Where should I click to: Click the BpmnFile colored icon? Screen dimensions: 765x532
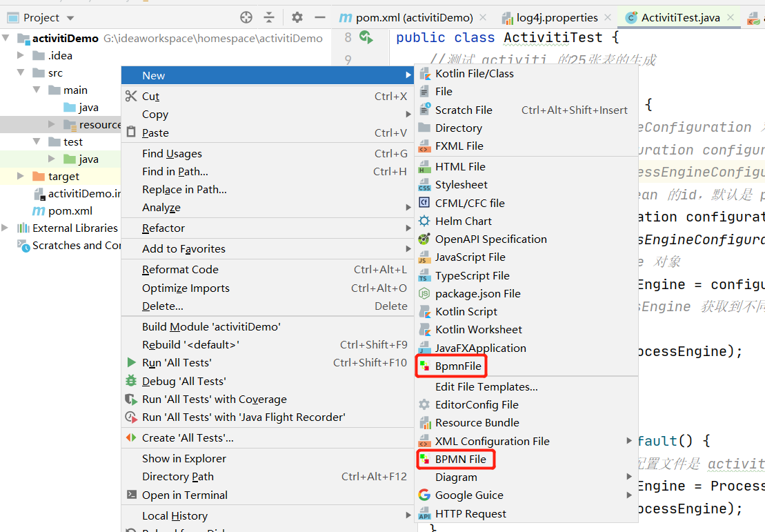(425, 366)
